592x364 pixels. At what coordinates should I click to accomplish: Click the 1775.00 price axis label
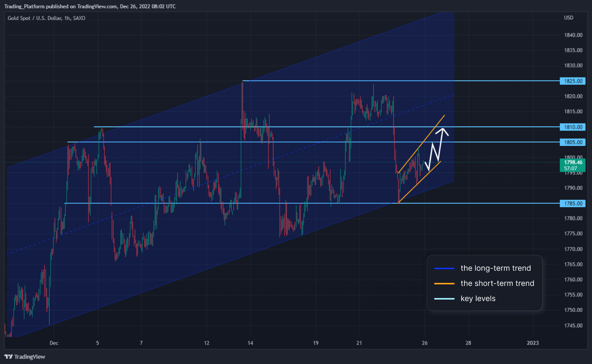573,234
